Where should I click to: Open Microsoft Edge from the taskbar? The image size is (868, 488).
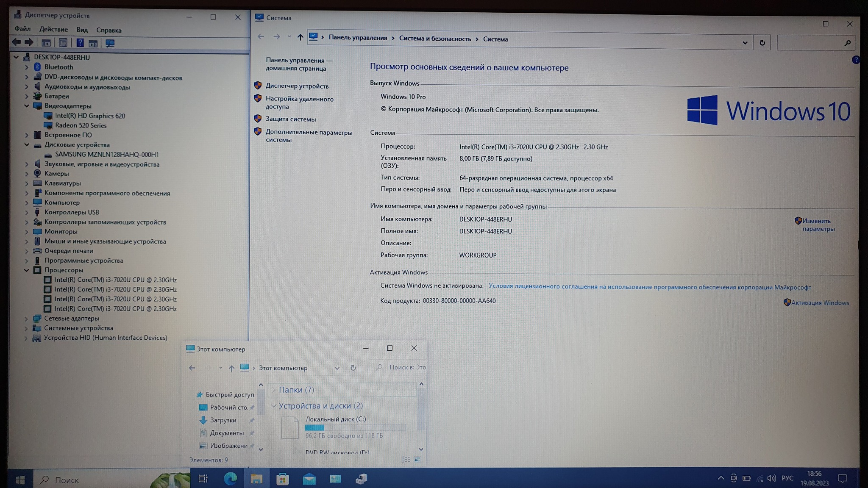click(x=230, y=479)
